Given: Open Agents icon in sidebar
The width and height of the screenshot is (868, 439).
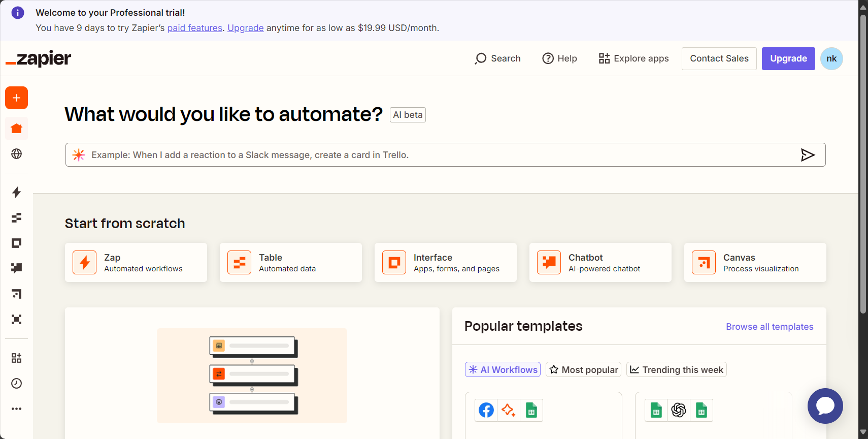Looking at the screenshot, I should 16,319.
